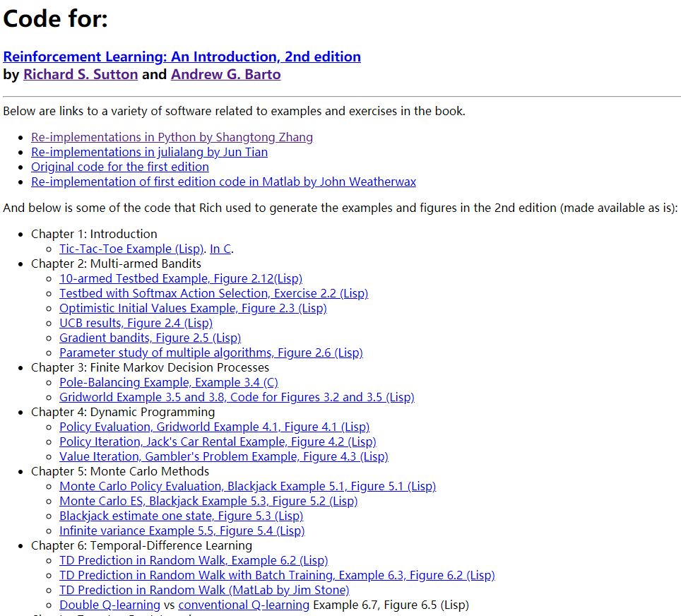Visit Richard S. Sutton's page
Image resolution: width=681 pixels, height=616 pixels.
(81, 75)
